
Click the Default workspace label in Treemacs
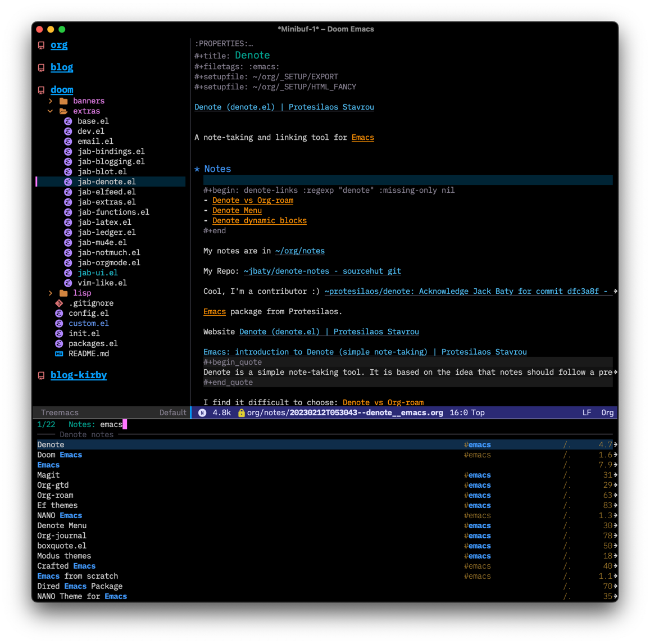[172, 412]
